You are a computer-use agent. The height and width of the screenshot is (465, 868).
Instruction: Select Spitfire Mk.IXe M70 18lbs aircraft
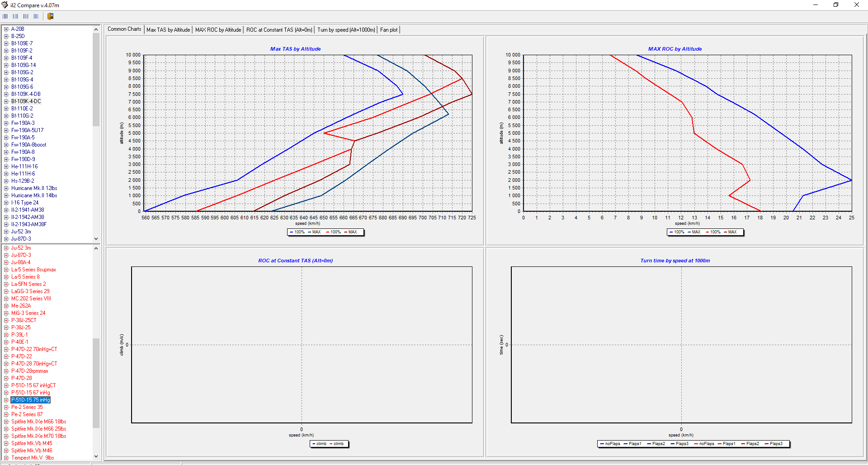click(x=39, y=436)
